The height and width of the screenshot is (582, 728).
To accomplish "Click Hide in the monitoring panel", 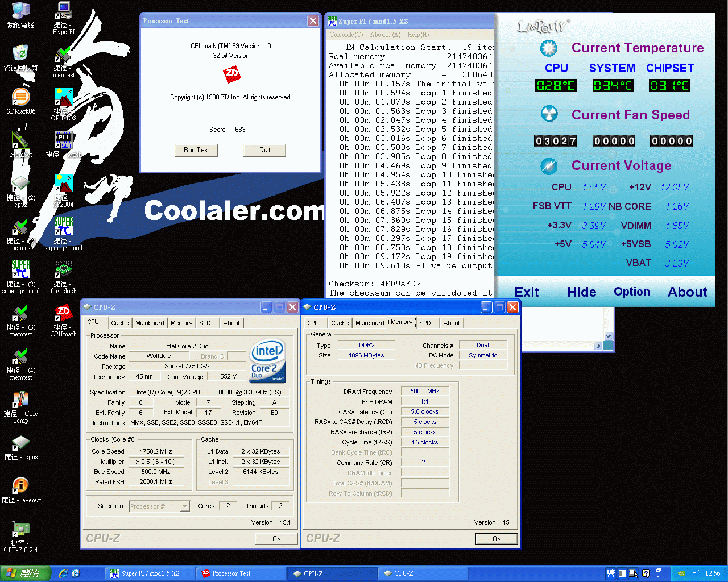I will point(582,292).
